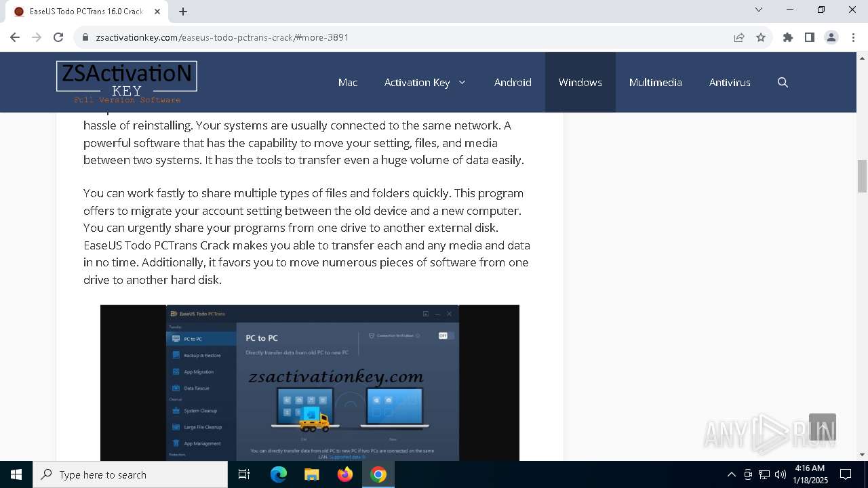Click the paragraph starting "You can work fastly"
Image resolution: width=868 pixels, height=488 pixels.
pos(307,237)
